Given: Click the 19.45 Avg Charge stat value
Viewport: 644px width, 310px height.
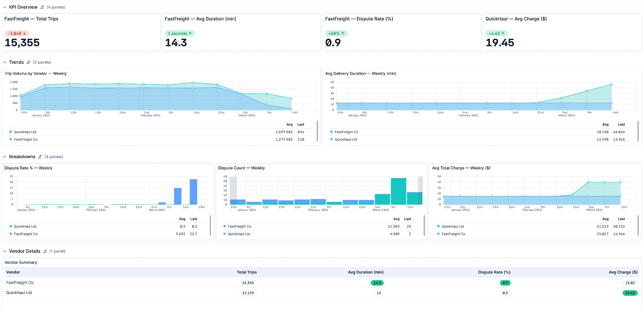Looking at the screenshot, I should pyautogui.click(x=500, y=43).
